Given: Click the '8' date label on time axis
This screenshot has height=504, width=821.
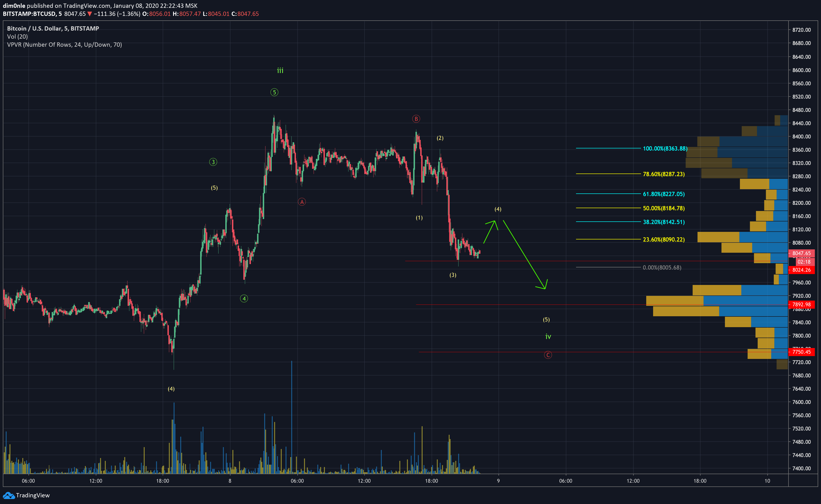Looking at the screenshot, I should [x=230, y=481].
